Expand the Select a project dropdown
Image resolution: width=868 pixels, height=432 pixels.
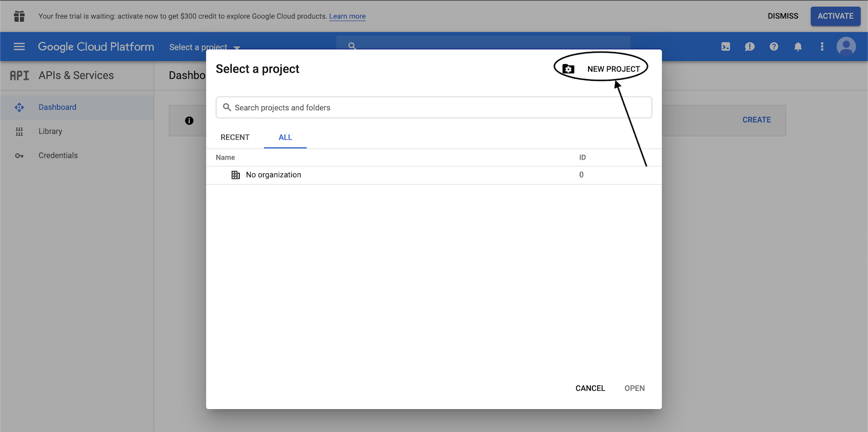pyautogui.click(x=204, y=47)
